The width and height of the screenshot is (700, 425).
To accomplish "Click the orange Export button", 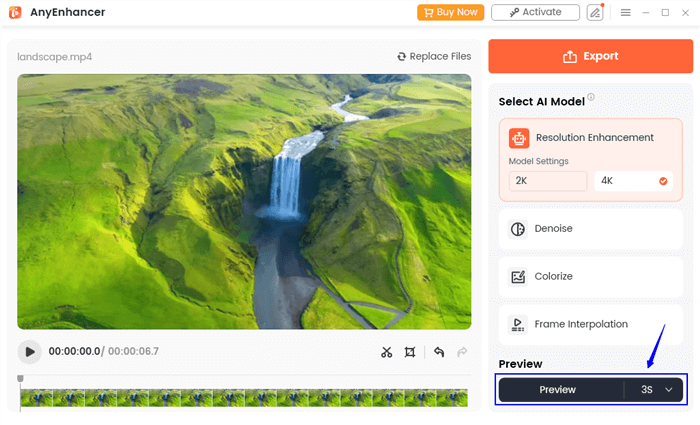I will [590, 56].
